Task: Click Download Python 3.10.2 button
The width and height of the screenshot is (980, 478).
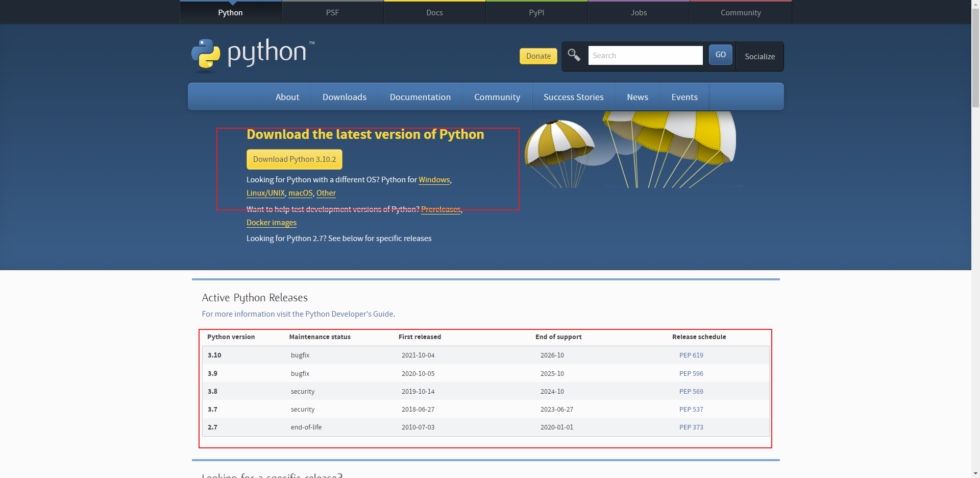Action: tap(295, 159)
